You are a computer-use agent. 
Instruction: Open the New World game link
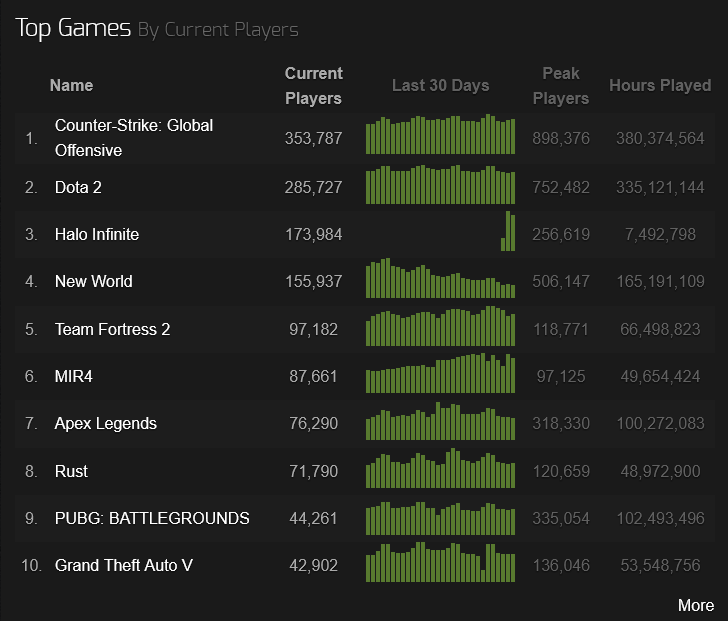coord(93,281)
